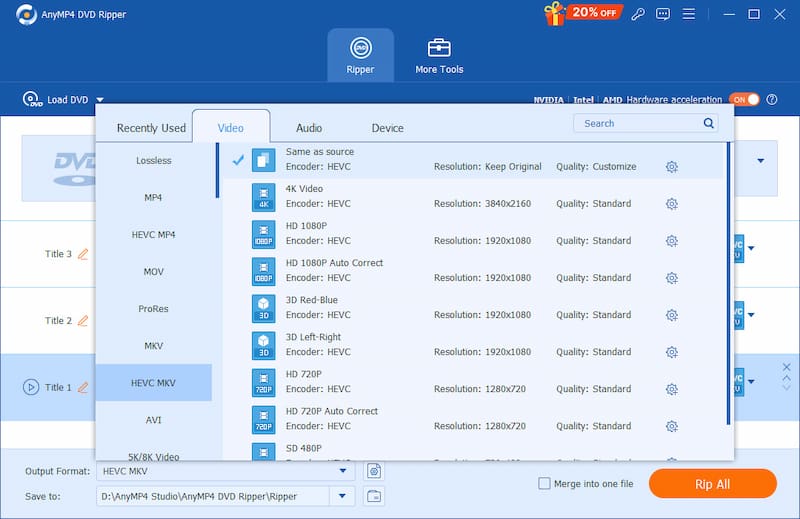Select 5K/8K Video format category

click(154, 456)
